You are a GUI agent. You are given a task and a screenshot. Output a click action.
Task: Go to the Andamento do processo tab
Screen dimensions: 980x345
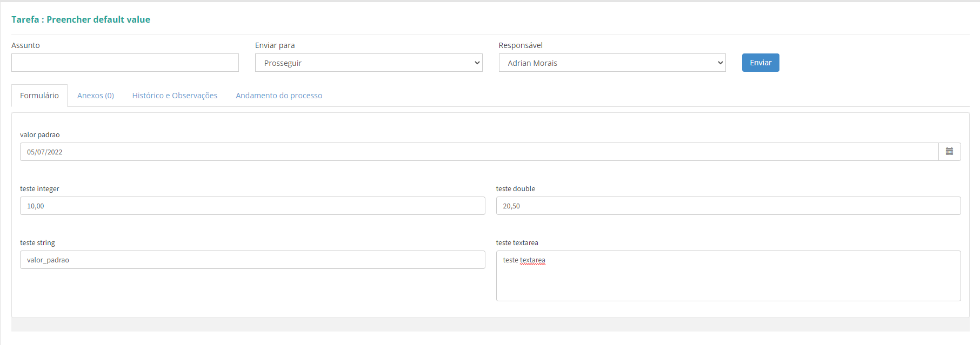pyautogui.click(x=279, y=96)
